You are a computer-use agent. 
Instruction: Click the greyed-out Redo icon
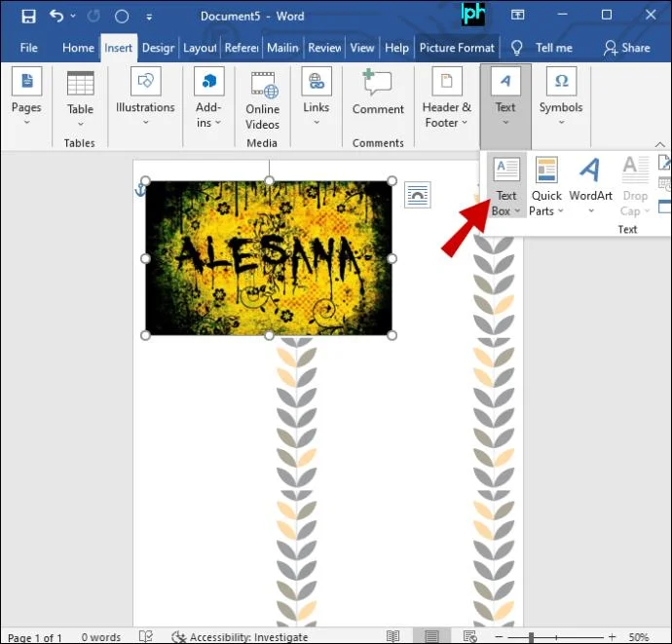(93, 17)
